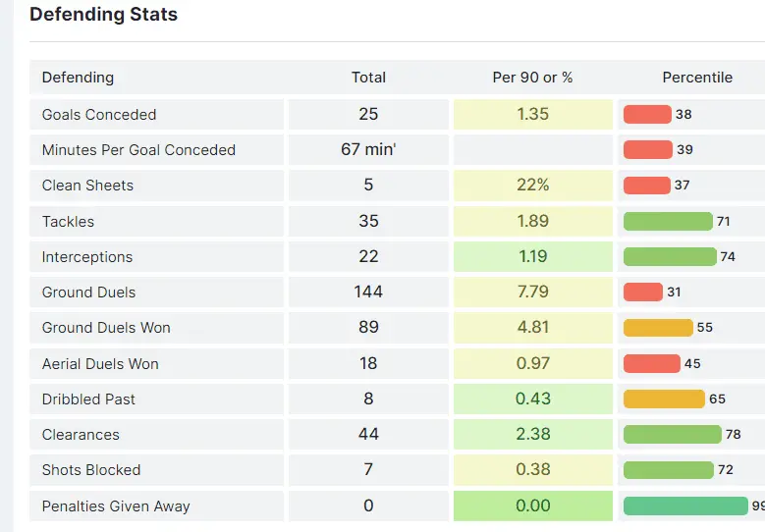Click the Goals Conceded percentile bar

tap(647, 114)
